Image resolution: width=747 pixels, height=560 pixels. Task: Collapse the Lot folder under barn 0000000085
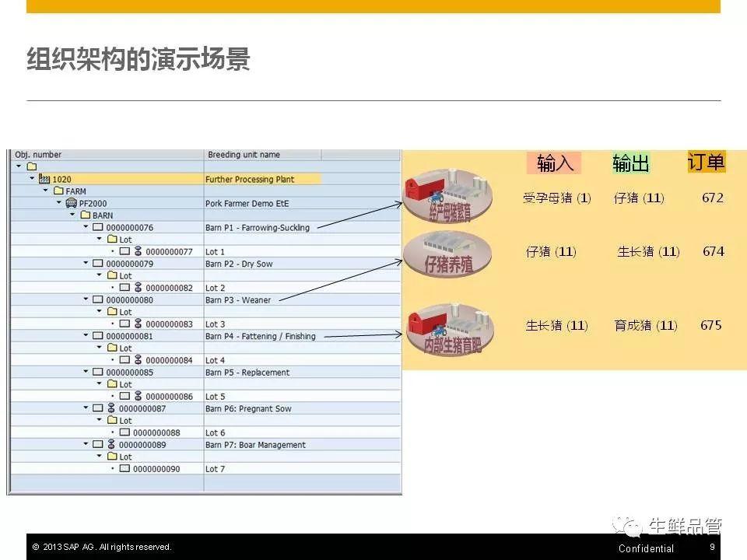tap(99, 384)
